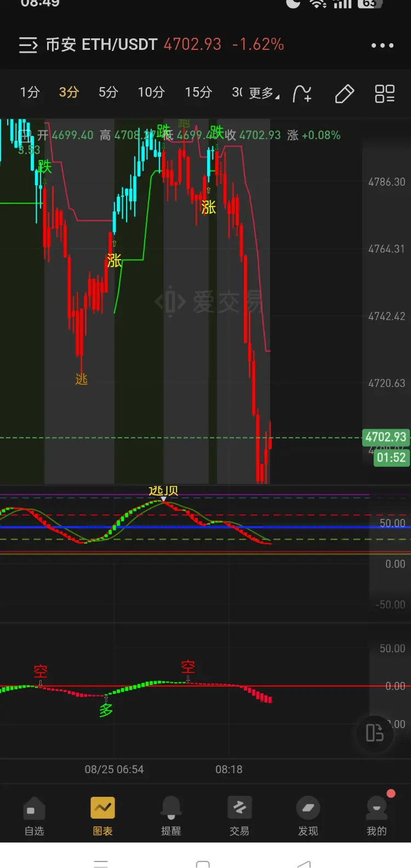Tap the 4720.63 price axis label
The width and height of the screenshot is (411, 868).
pyautogui.click(x=387, y=383)
